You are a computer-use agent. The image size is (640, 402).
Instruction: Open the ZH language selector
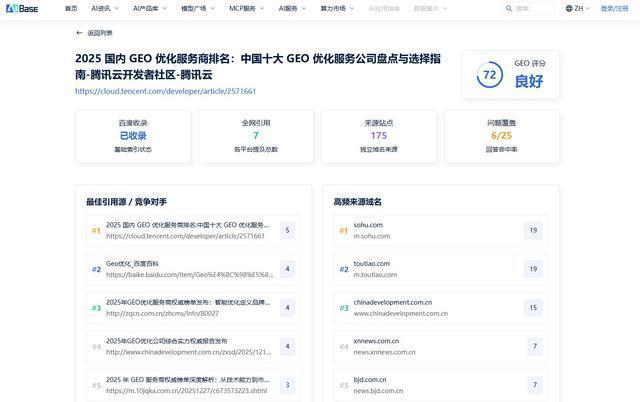tap(578, 8)
